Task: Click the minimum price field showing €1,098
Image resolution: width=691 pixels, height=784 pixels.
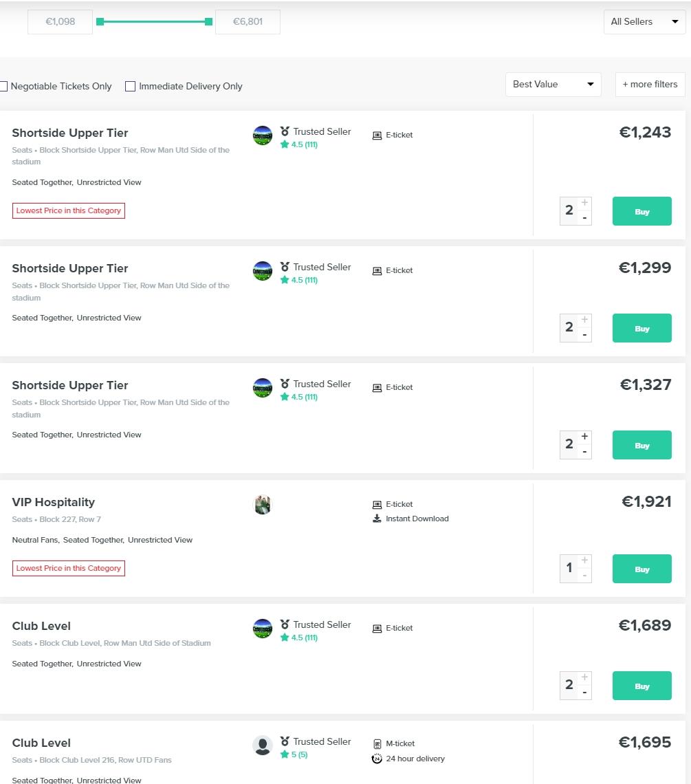Action: [x=60, y=22]
